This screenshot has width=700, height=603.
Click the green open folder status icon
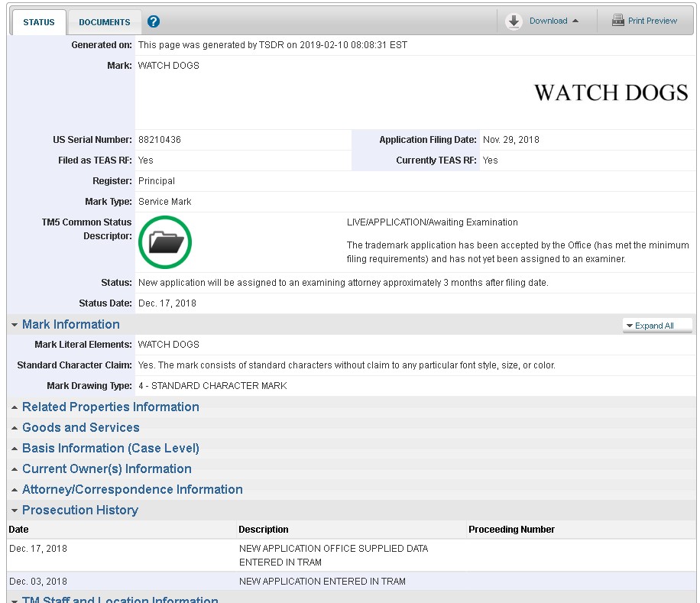[x=165, y=242]
